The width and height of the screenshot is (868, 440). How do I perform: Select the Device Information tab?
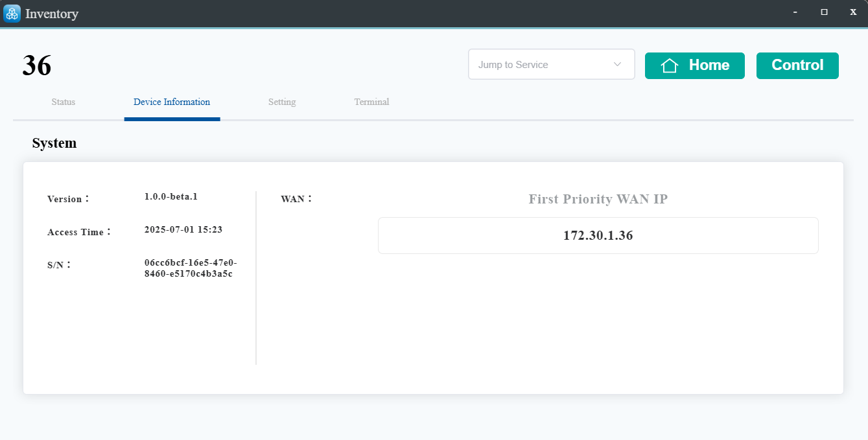pyautogui.click(x=172, y=102)
